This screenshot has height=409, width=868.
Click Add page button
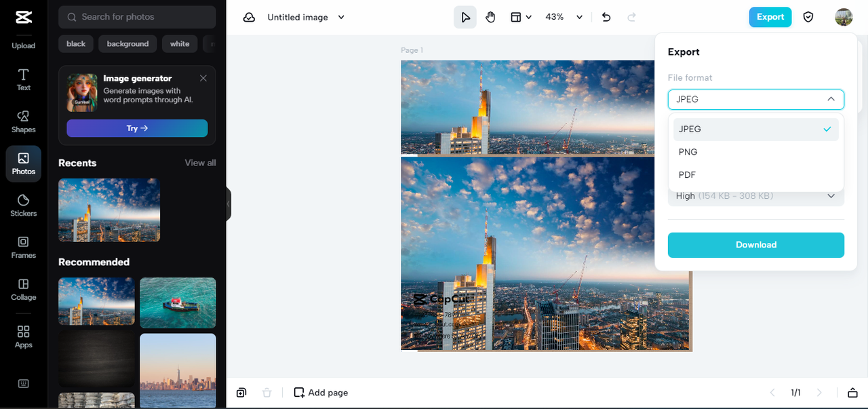tap(321, 393)
